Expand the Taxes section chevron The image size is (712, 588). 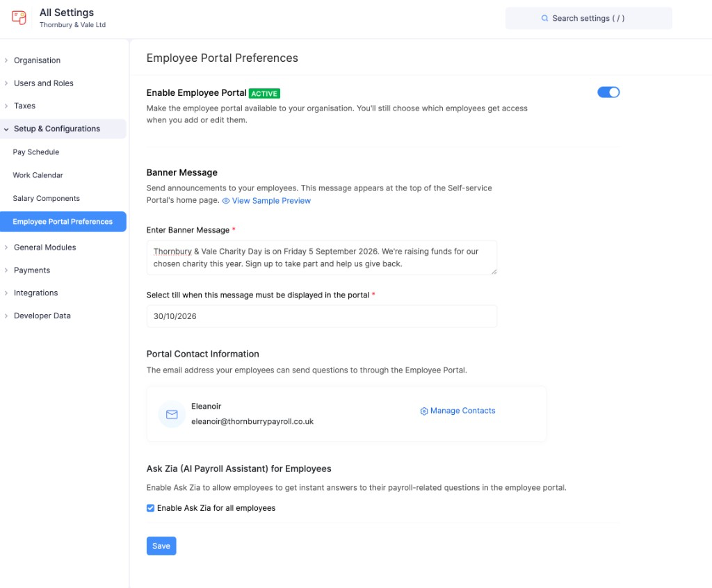(x=6, y=106)
